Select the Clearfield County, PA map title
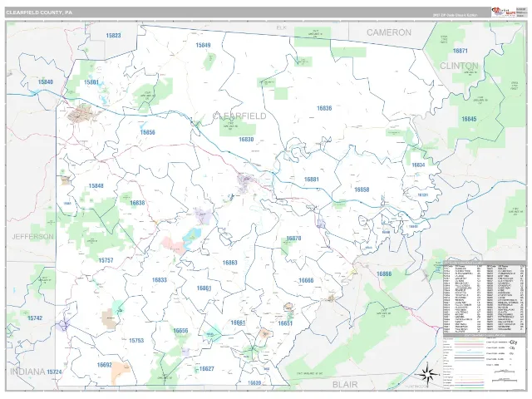The image size is (532, 399). click(x=39, y=12)
